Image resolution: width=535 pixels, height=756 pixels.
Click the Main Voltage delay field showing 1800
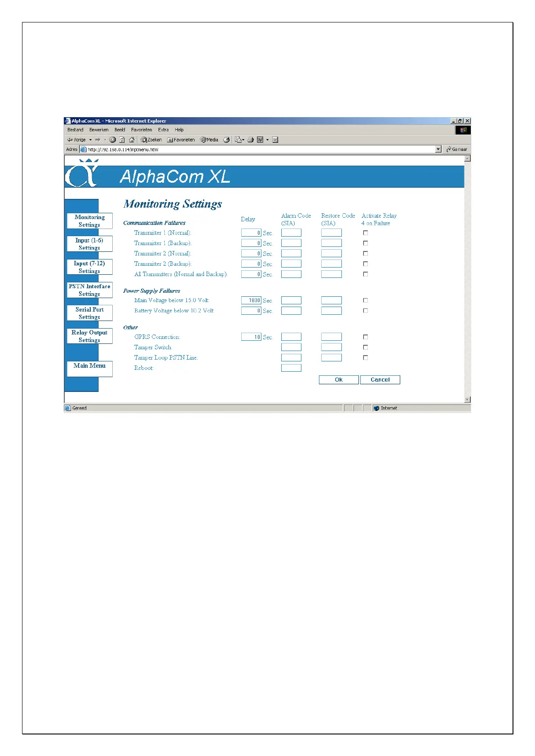(251, 300)
